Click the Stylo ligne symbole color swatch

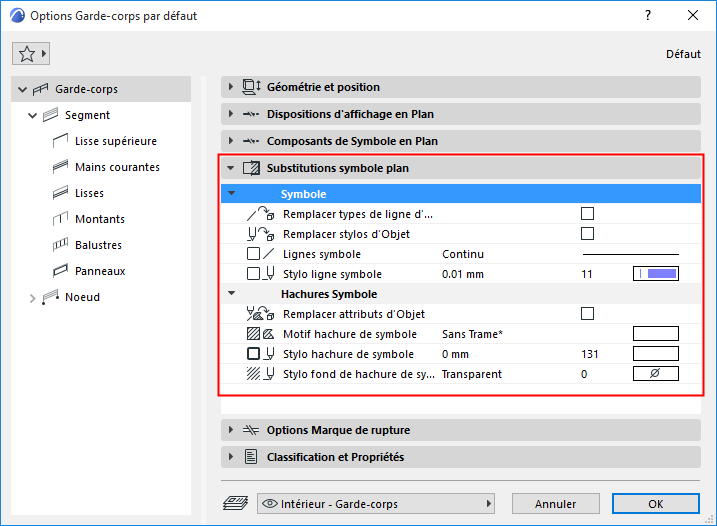pos(655,274)
